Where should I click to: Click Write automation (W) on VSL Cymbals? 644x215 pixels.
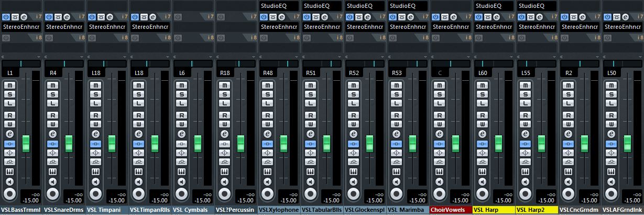[181, 124]
